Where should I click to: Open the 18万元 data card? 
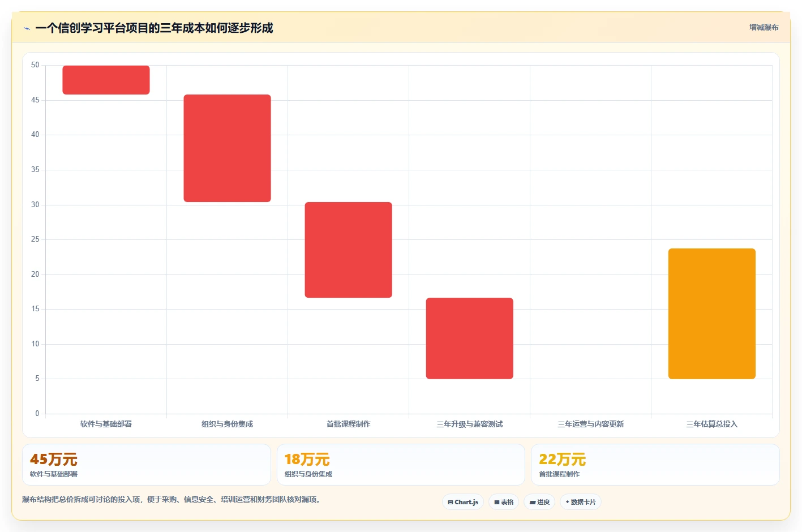point(401,465)
